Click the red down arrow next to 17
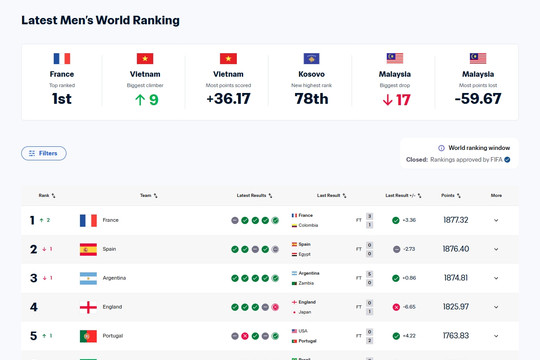 click(387, 100)
